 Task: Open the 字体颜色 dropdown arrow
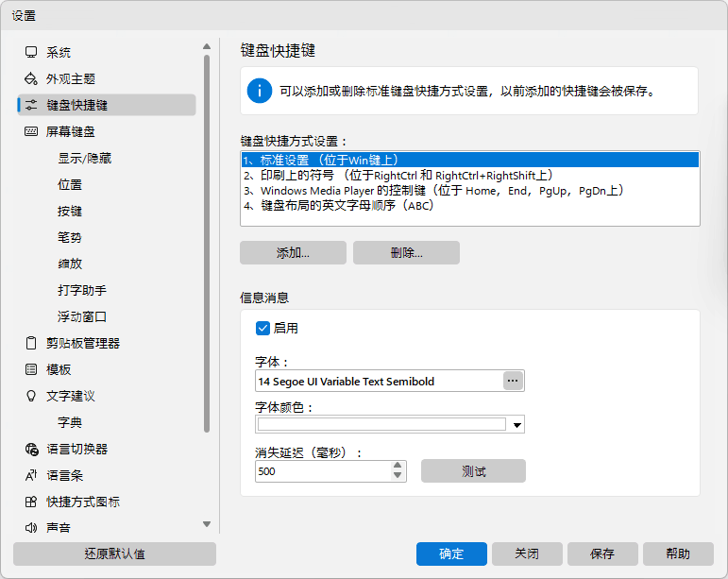point(516,425)
